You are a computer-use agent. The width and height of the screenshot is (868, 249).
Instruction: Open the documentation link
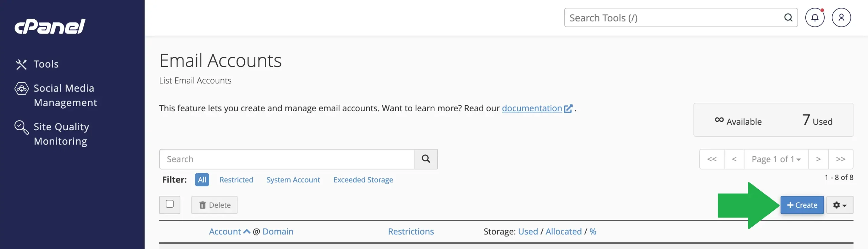pos(532,108)
